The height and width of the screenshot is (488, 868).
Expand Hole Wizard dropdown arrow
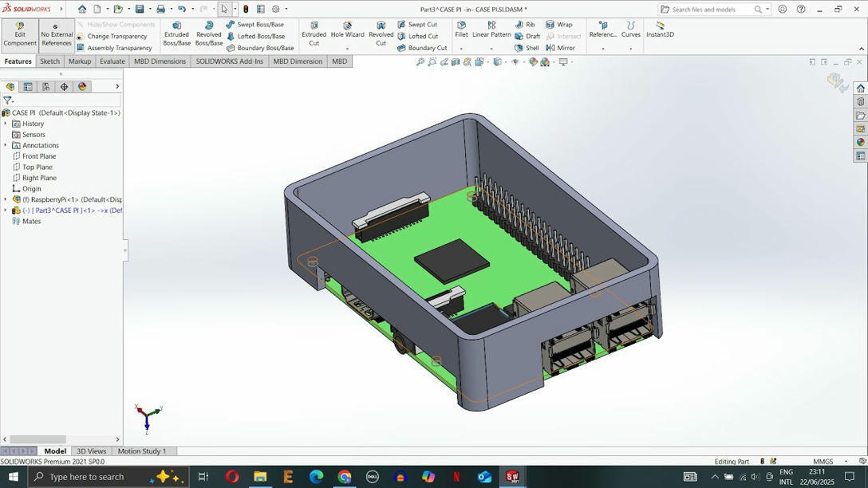coord(347,49)
